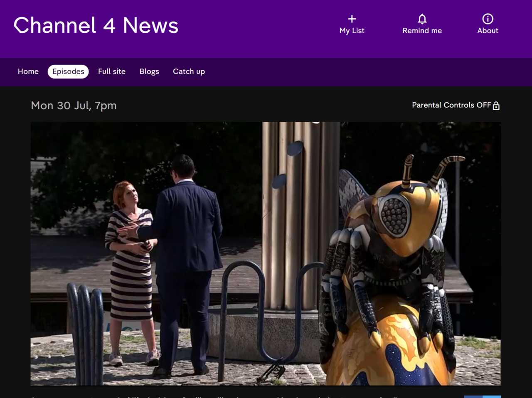Click the Remind me label

click(x=422, y=31)
